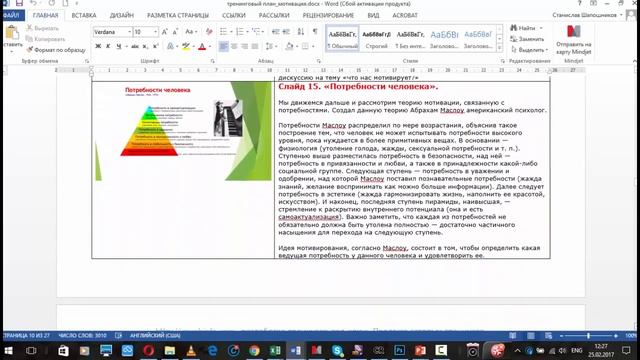Switch to the ВИД tab
Screen dimensions: 640x360
point(373,16)
